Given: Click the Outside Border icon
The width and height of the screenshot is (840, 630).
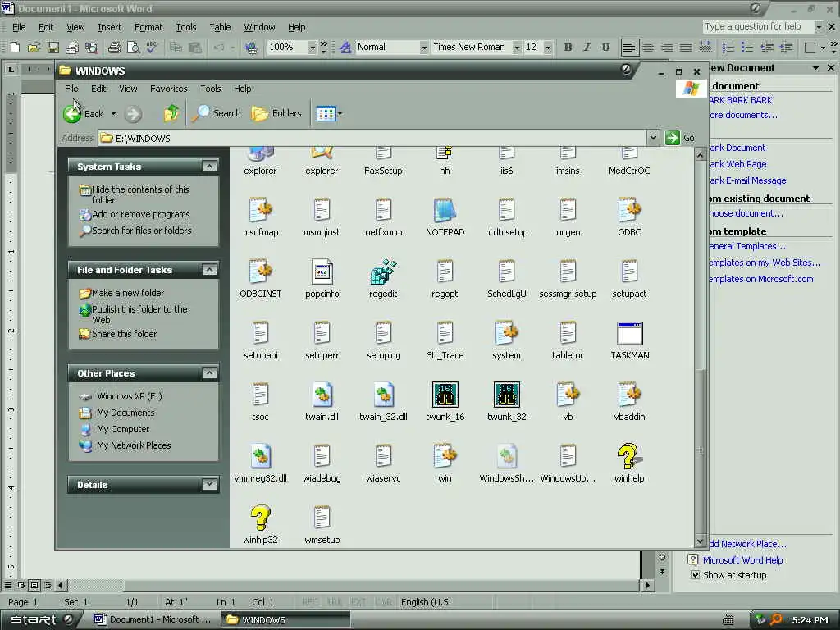Looking at the screenshot, I should [810, 48].
